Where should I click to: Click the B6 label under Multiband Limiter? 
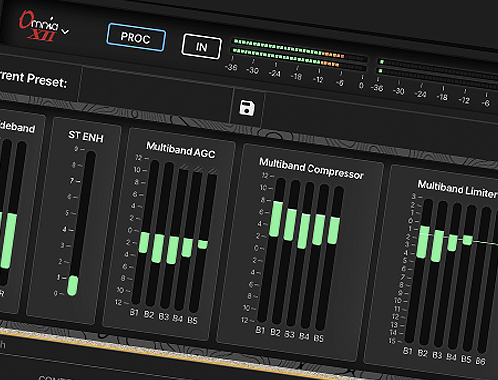480,360
